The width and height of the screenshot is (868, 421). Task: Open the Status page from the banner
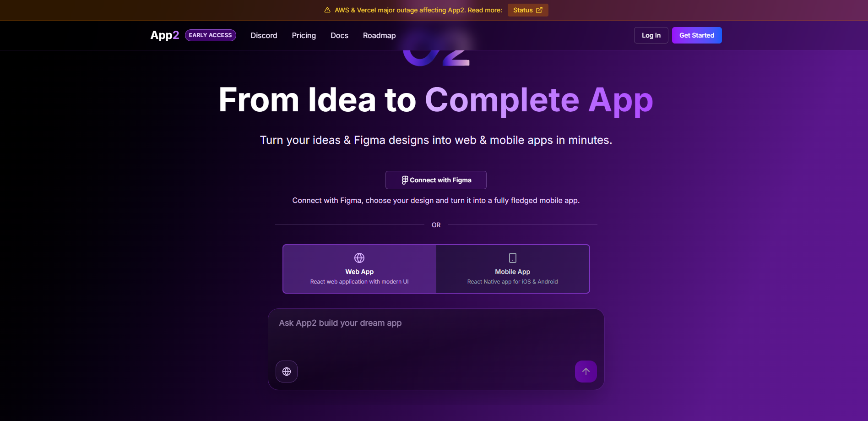[527, 10]
